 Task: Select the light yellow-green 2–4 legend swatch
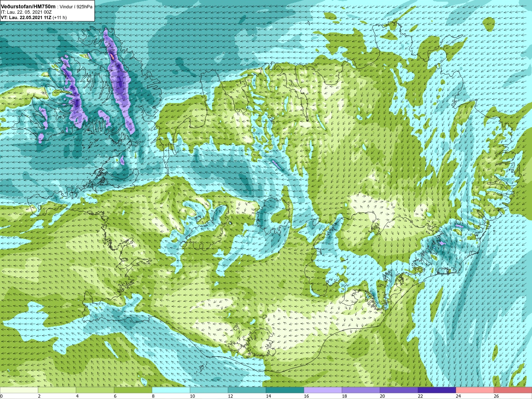[57, 390]
